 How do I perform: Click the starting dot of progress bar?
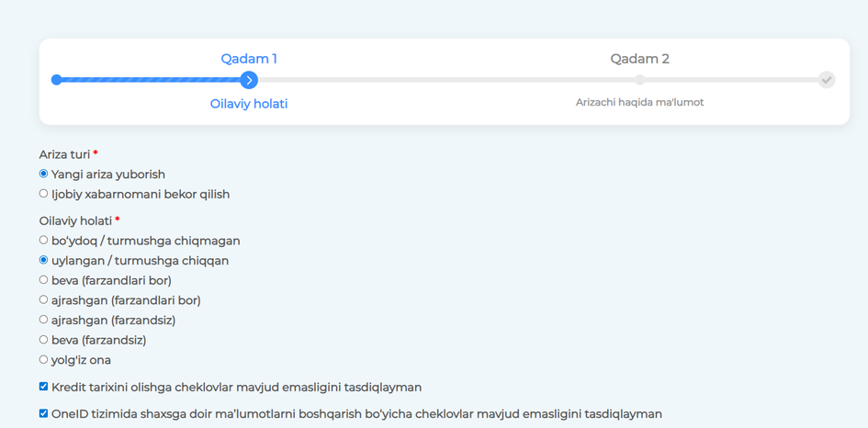pos(57,80)
